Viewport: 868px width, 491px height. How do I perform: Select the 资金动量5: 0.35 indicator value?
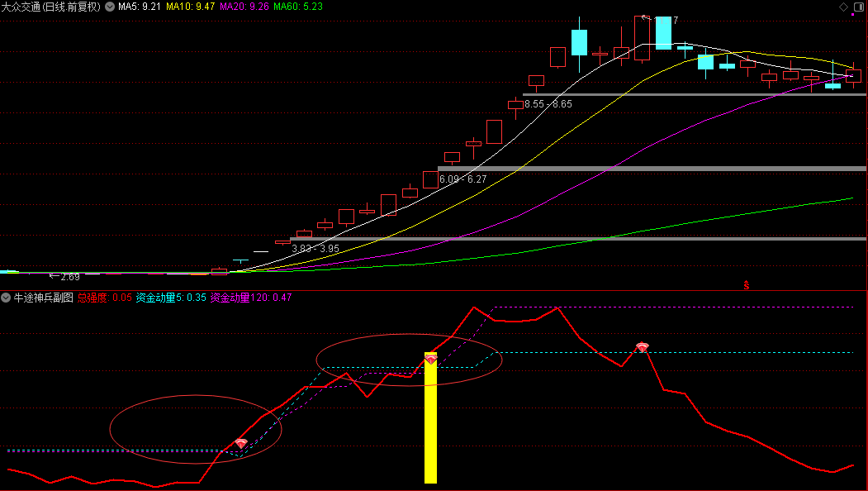pyautogui.click(x=171, y=298)
